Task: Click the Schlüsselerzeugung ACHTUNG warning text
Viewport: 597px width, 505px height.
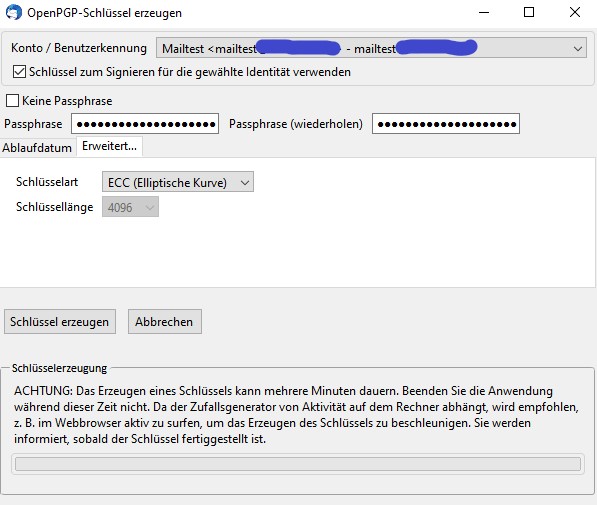Action: coord(296,415)
